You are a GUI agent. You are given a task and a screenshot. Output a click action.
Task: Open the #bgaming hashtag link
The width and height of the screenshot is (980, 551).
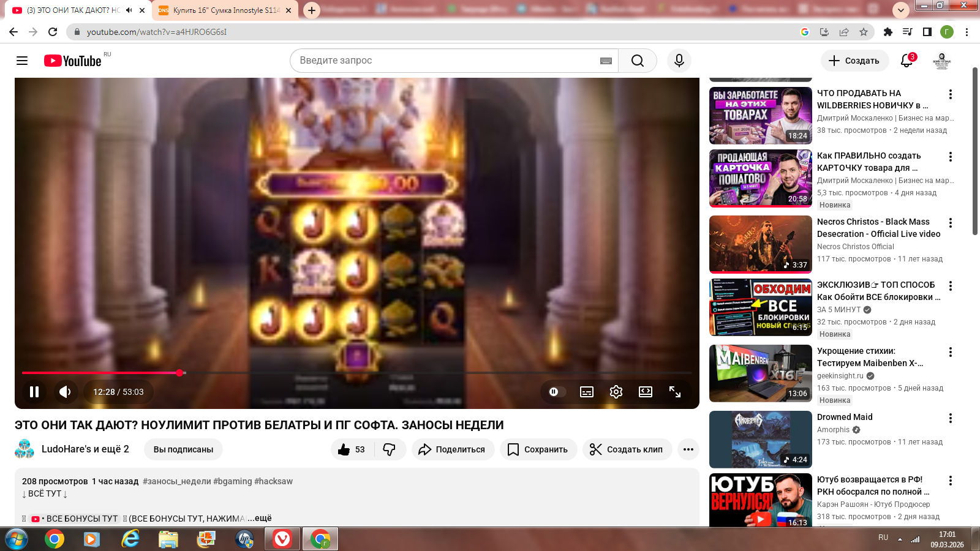pyautogui.click(x=233, y=481)
